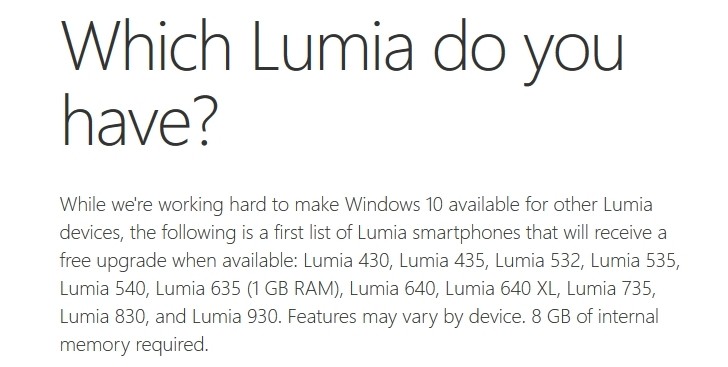
Task: Click the text 'Lumia 540'
Action: (102, 289)
